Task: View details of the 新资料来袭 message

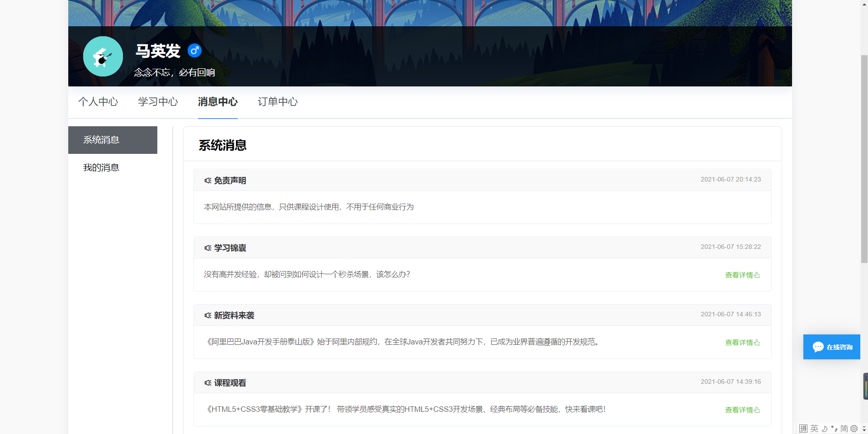Action: [x=742, y=343]
